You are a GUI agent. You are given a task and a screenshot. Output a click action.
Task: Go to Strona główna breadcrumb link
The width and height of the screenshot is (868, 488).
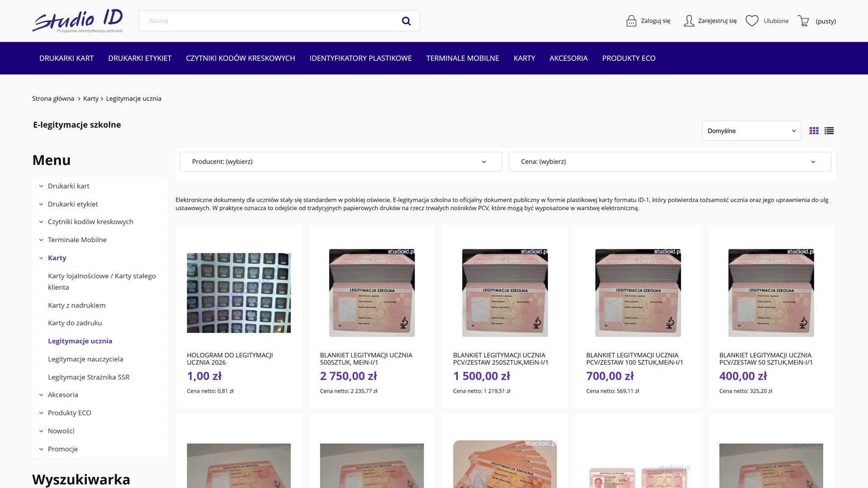click(53, 99)
